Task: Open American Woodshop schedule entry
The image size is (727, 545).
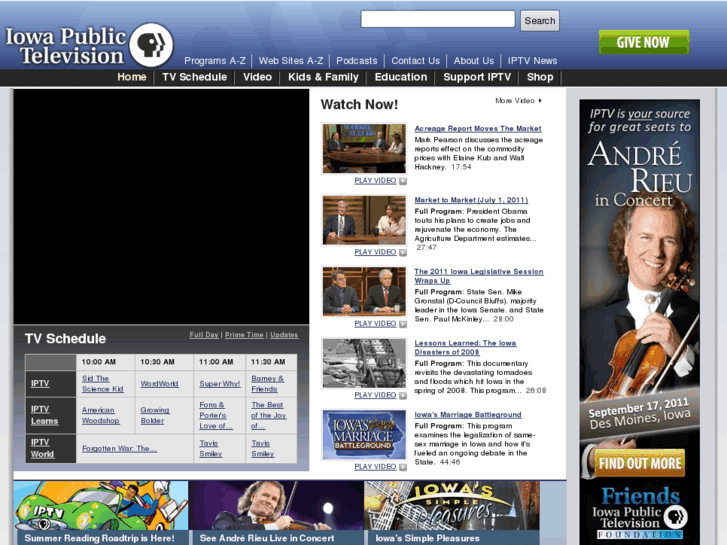Action: coord(101,415)
